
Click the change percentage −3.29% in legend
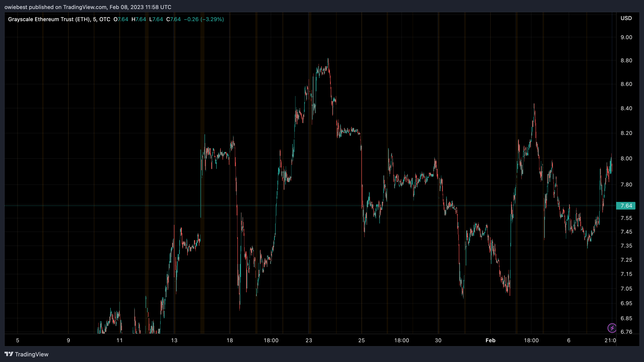pos(214,19)
